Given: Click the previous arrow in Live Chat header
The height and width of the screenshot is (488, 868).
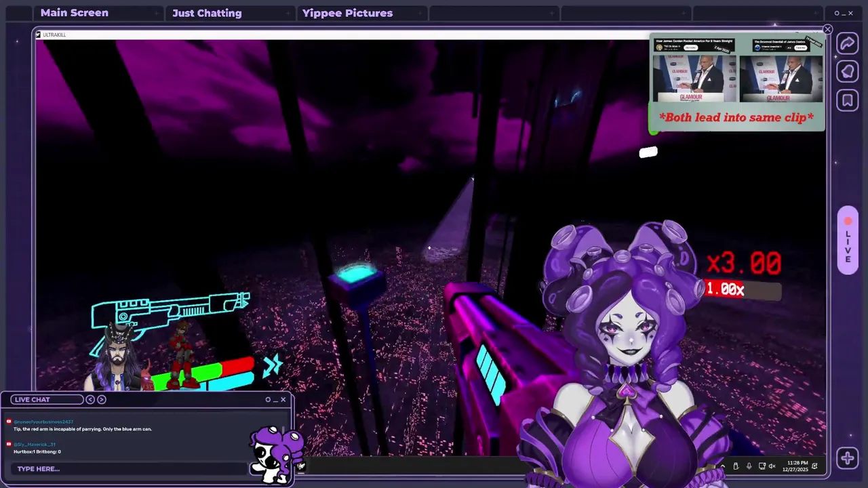Looking at the screenshot, I should [x=90, y=399].
